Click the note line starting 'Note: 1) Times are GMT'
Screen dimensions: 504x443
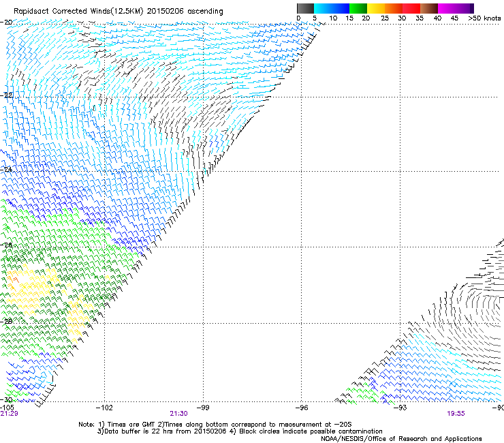[x=215, y=425]
